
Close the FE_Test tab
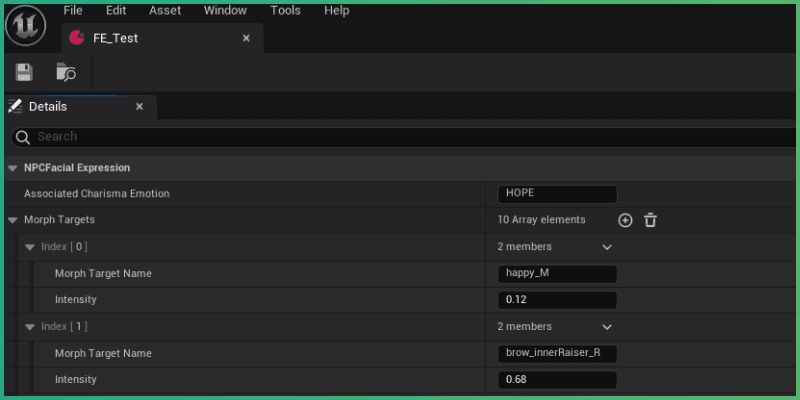(246, 38)
